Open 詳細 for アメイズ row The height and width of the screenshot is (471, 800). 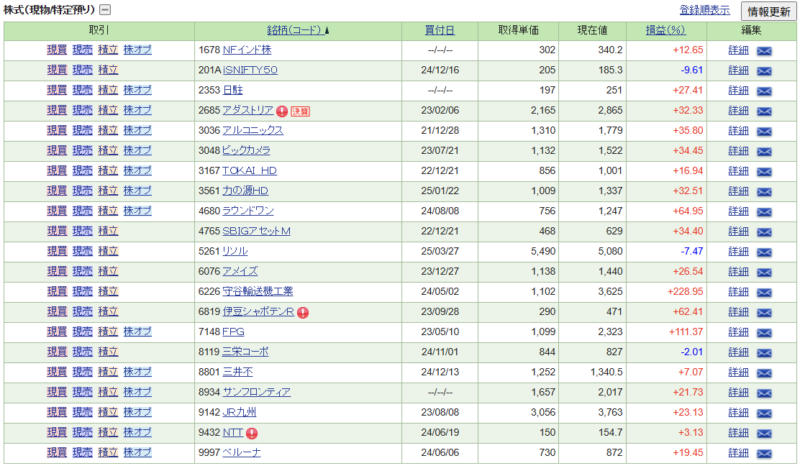click(738, 271)
